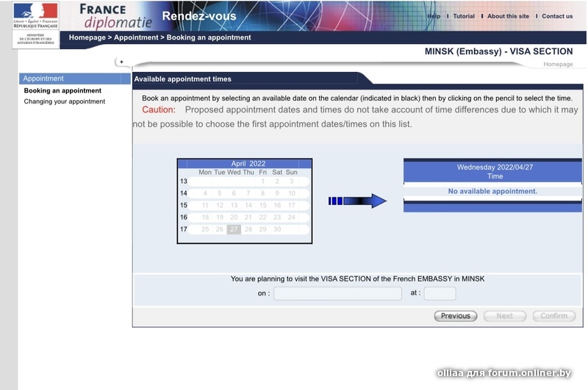Select April 15 in the calendar

tap(263, 206)
